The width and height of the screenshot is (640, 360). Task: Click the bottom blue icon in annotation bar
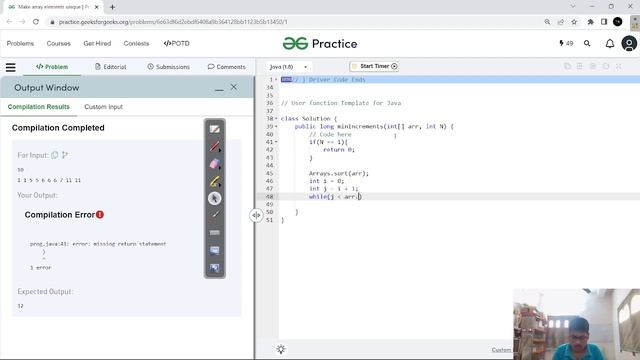click(215, 268)
